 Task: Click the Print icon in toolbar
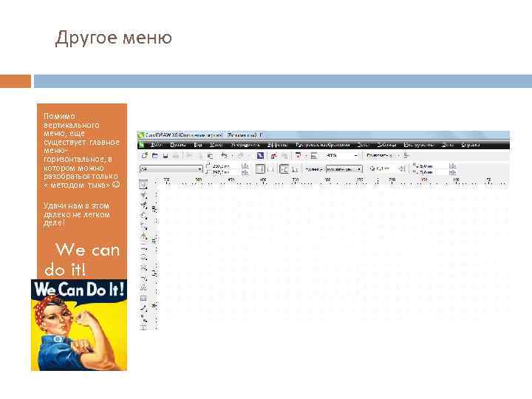[x=176, y=156]
